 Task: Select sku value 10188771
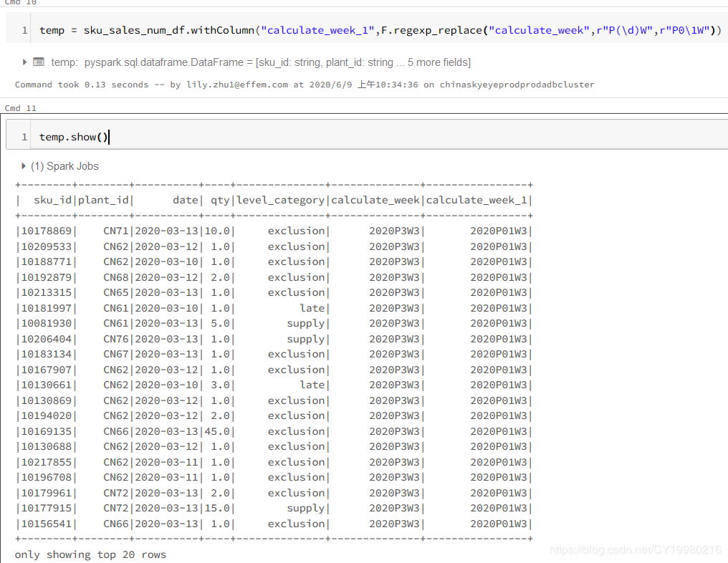(x=47, y=261)
